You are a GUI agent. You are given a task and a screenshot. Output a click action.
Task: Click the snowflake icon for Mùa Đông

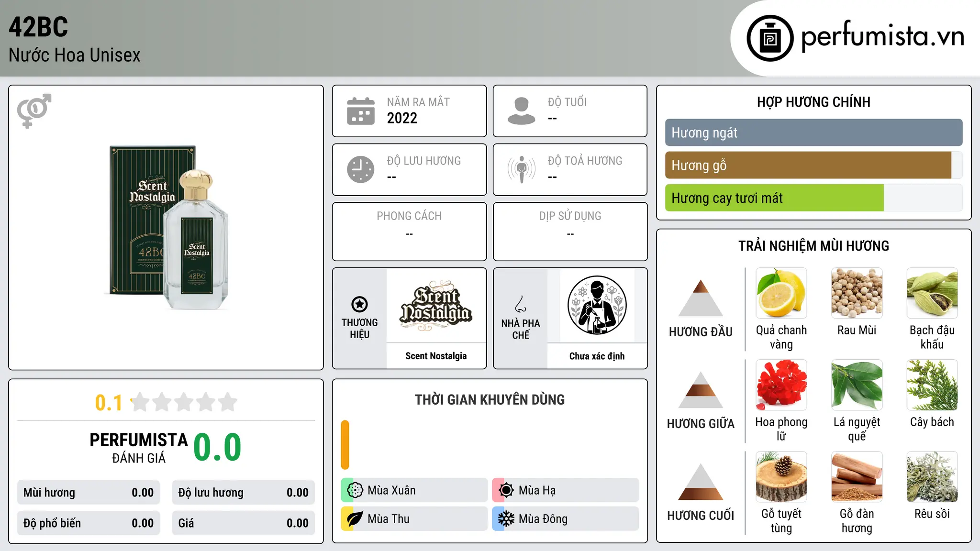coord(506,519)
